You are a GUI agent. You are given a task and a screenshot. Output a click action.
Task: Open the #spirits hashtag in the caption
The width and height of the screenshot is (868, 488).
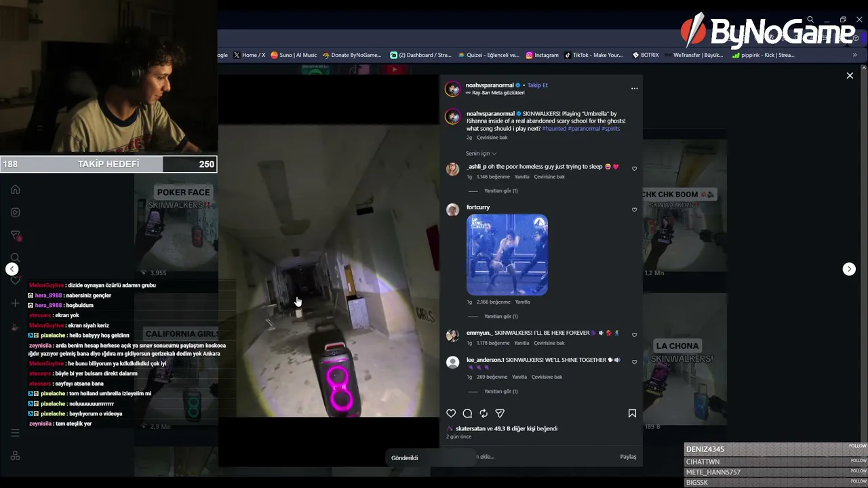click(610, 129)
